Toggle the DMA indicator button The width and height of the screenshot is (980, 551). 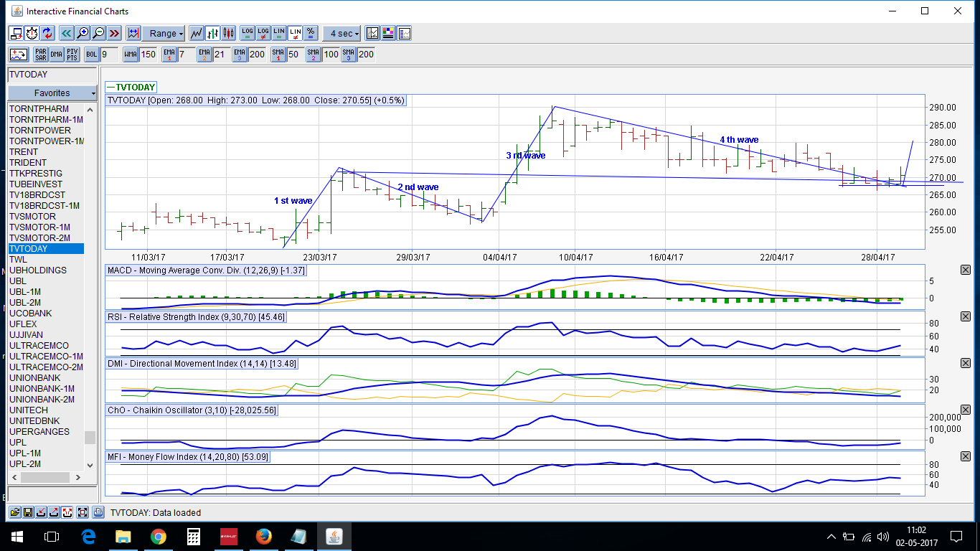click(57, 55)
